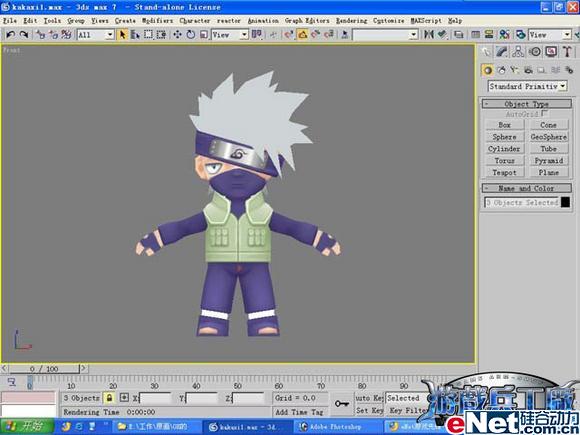The image size is (580, 435).
Task: Open the Select by Name list tool
Action: [x=135, y=35]
